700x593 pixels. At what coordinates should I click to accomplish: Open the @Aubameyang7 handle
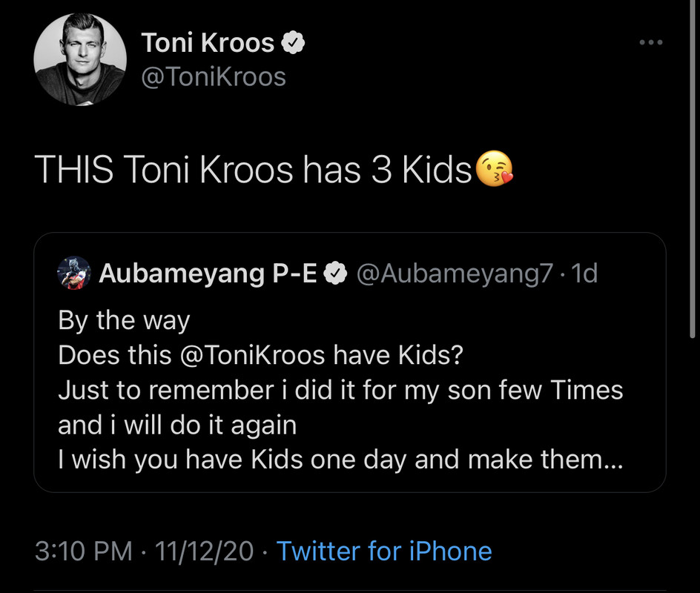[x=455, y=274]
